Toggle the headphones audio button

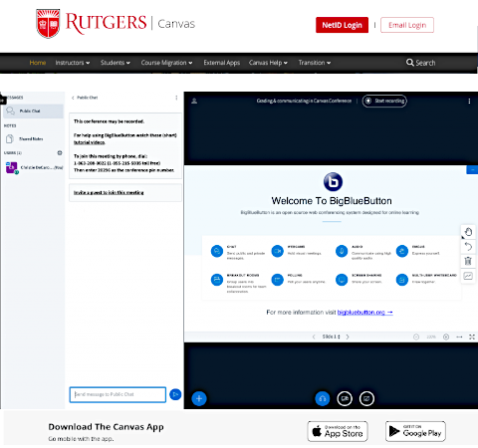pos(323,398)
